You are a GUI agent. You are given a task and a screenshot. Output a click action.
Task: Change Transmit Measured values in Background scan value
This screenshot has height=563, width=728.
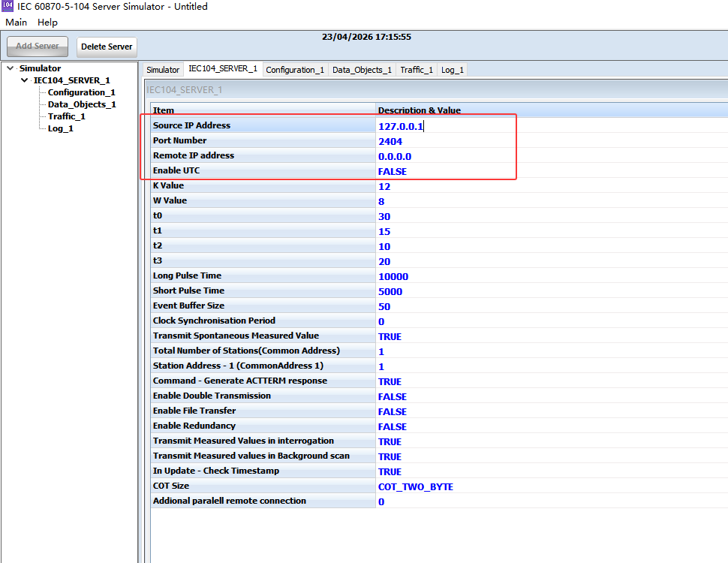pos(390,456)
